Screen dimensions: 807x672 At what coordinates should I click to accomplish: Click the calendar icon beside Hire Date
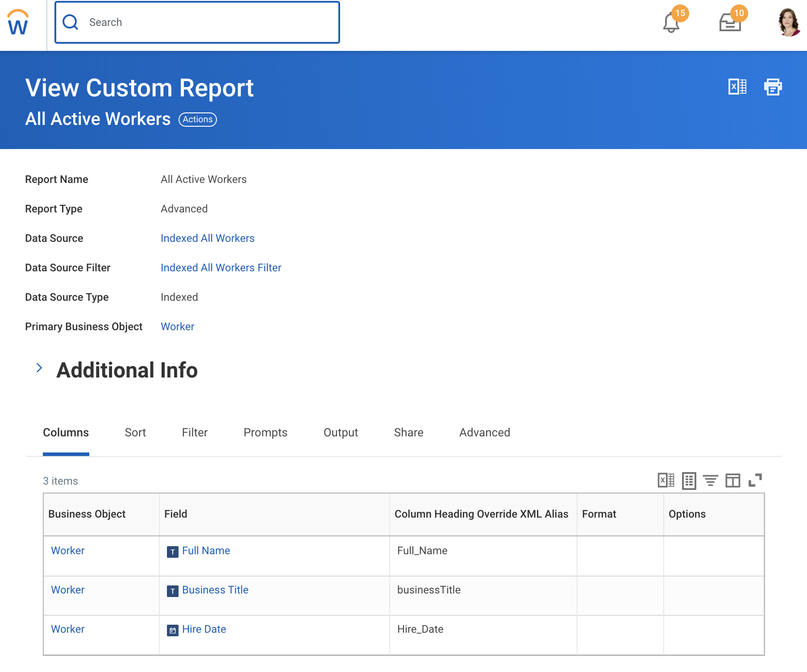pos(172,629)
